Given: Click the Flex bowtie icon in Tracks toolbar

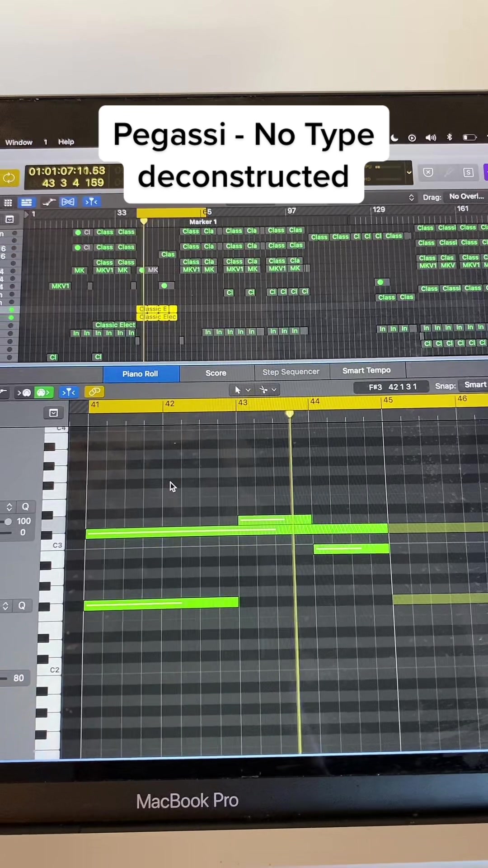Looking at the screenshot, I should click(68, 202).
